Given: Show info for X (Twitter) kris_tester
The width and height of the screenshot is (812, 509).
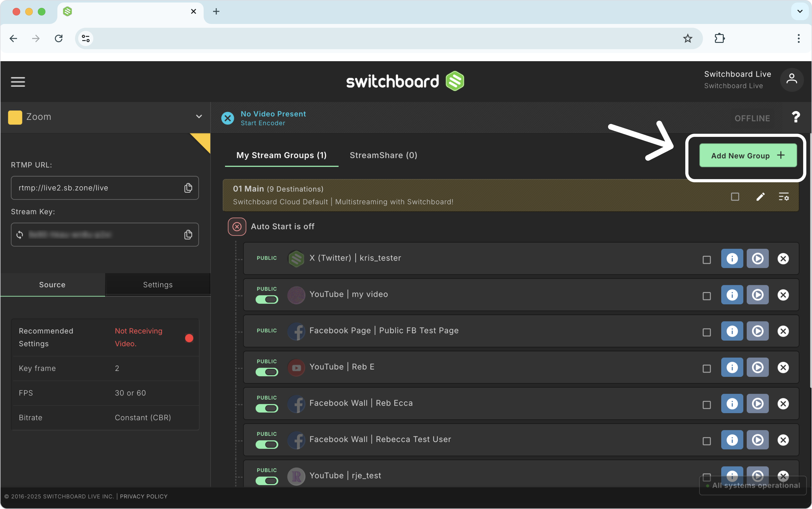Looking at the screenshot, I should 732,259.
